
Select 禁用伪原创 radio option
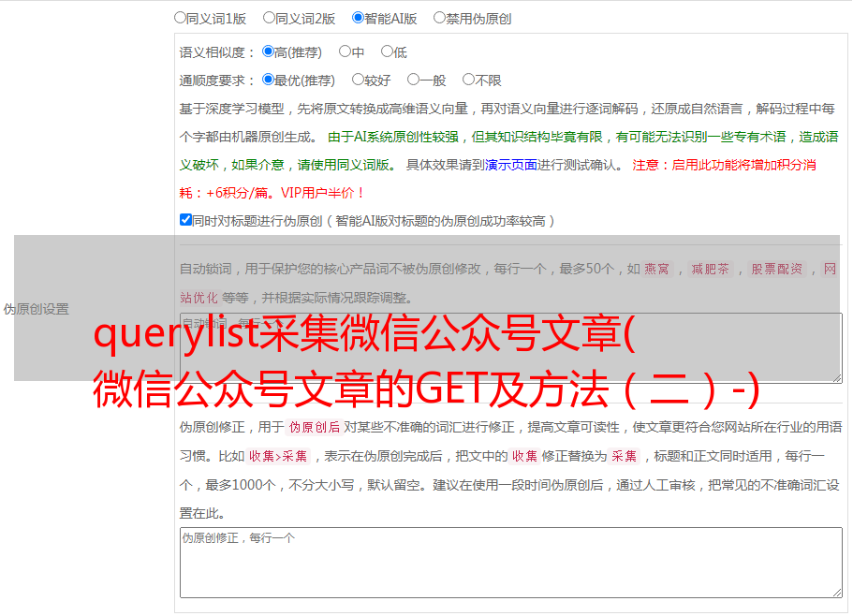tap(439, 18)
